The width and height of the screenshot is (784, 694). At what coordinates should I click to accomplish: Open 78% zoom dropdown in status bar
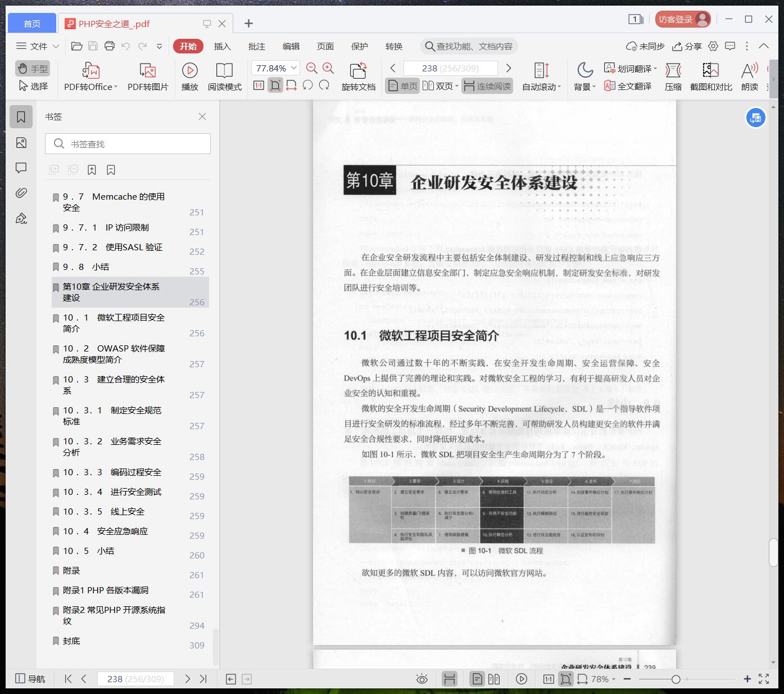tap(602, 679)
